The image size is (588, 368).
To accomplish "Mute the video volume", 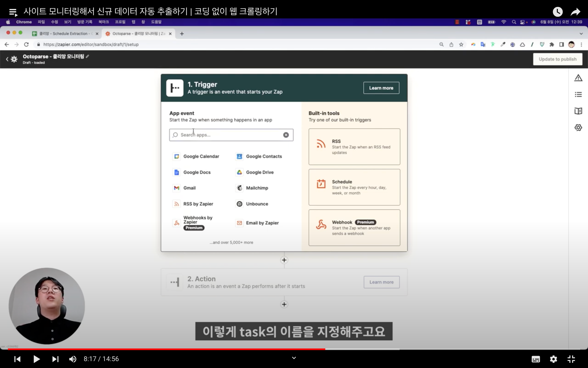I will pos(73,359).
